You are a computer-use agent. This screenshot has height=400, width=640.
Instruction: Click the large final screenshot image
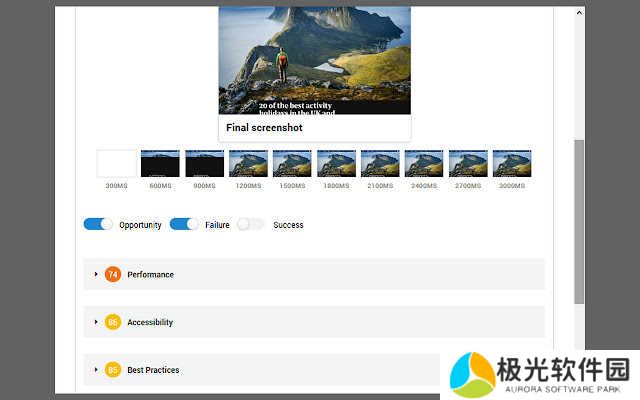314,60
